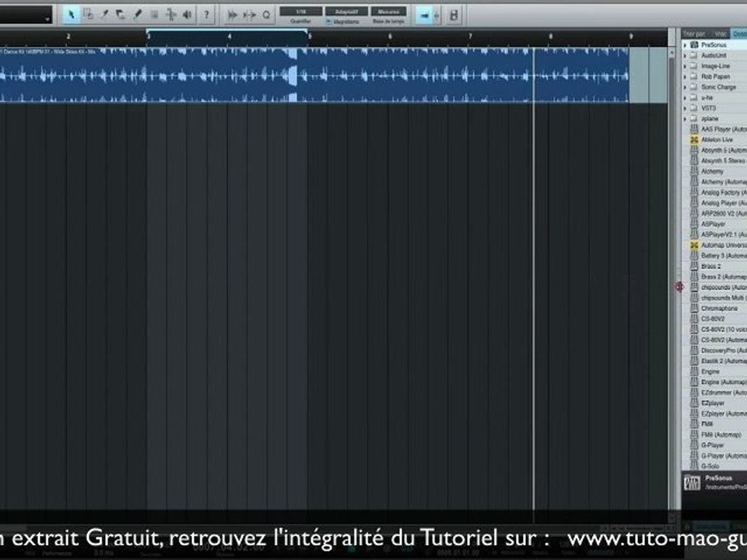This screenshot has height=560, width=747.
Task: Select the Dance Kit audio clip
Action: (314, 75)
